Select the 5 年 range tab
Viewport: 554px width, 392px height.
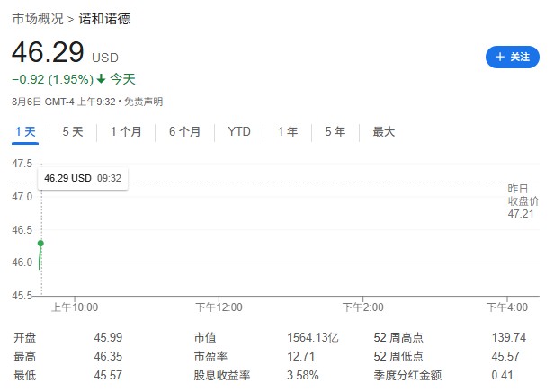pyautogui.click(x=335, y=132)
